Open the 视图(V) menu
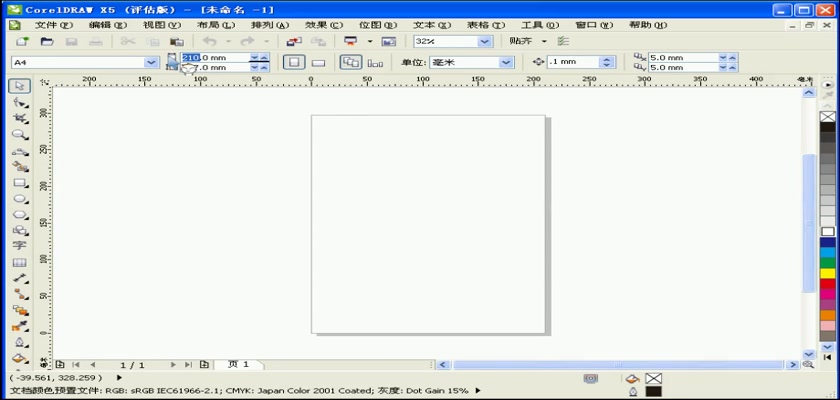Image resolution: width=840 pixels, height=400 pixels. (x=162, y=25)
